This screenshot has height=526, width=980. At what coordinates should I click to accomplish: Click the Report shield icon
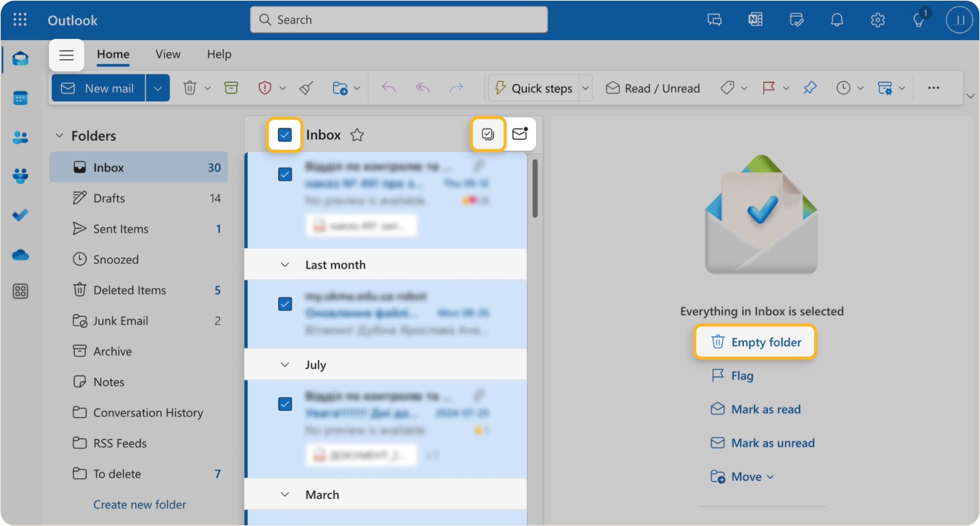coord(265,88)
